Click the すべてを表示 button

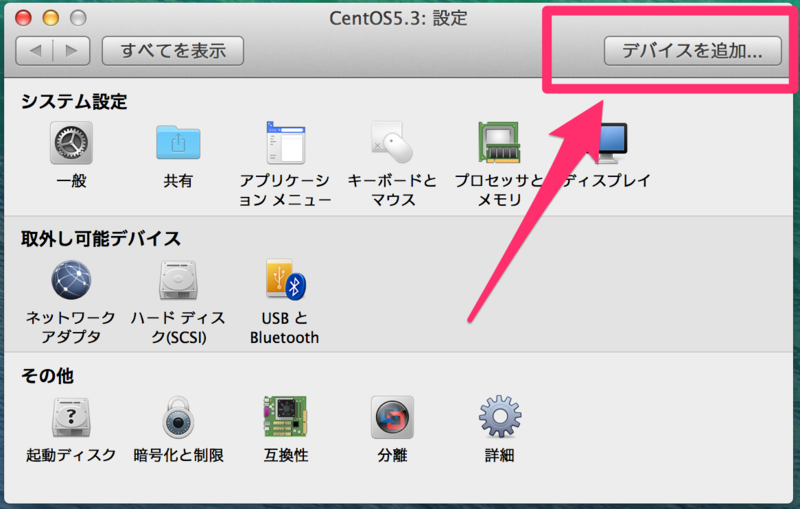(x=173, y=51)
